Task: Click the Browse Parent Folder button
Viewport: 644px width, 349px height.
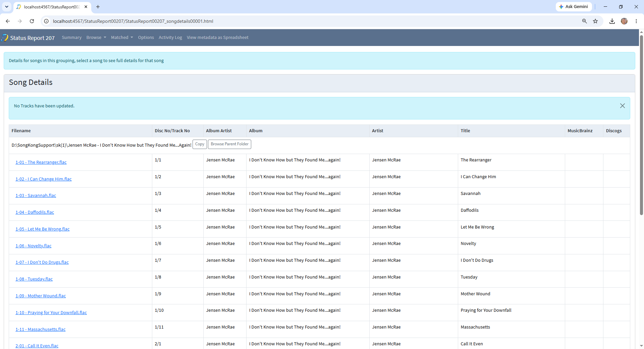Action: 230,144
